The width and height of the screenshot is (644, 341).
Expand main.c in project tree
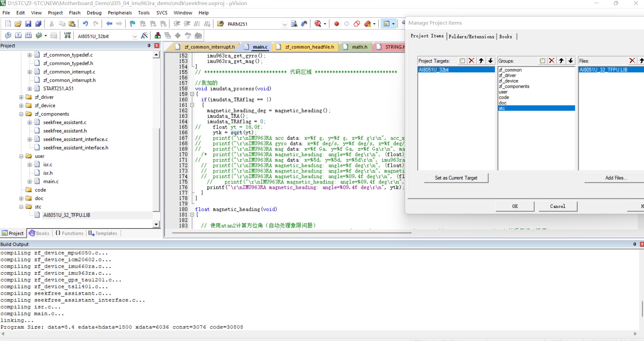point(30,181)
